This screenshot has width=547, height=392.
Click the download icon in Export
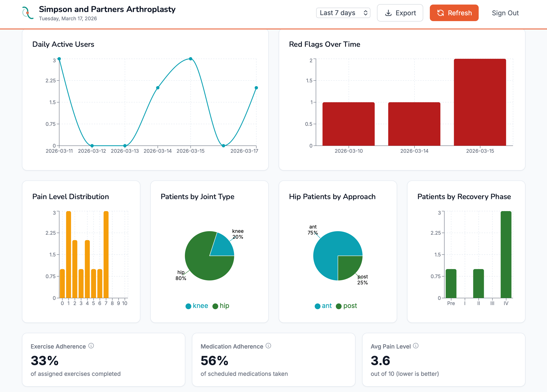(388, 13)
